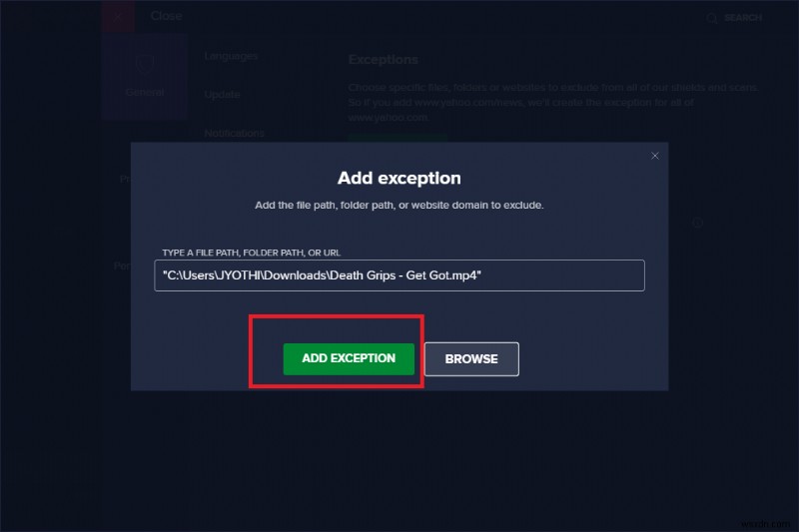Open the Update settings menu item

(222, 94)
